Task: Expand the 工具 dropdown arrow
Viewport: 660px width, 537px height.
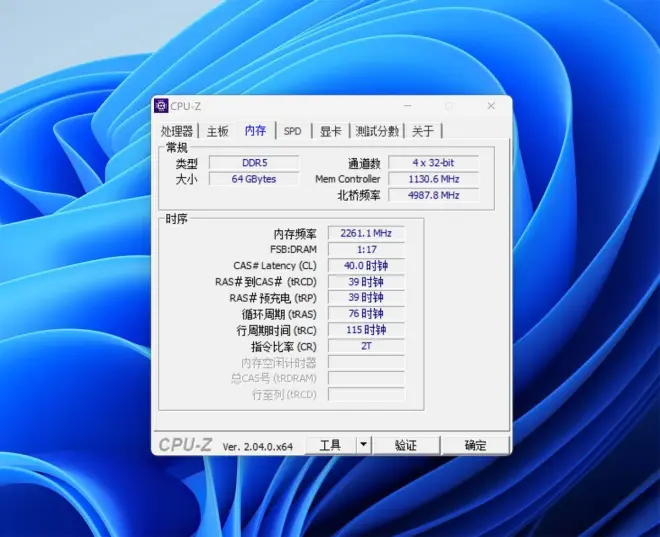Action: pos(363,445)
